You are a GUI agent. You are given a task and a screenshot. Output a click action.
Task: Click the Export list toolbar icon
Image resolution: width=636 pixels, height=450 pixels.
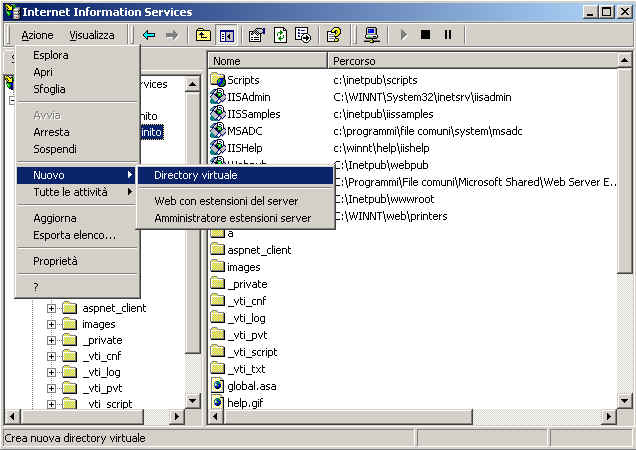[303, 35]
